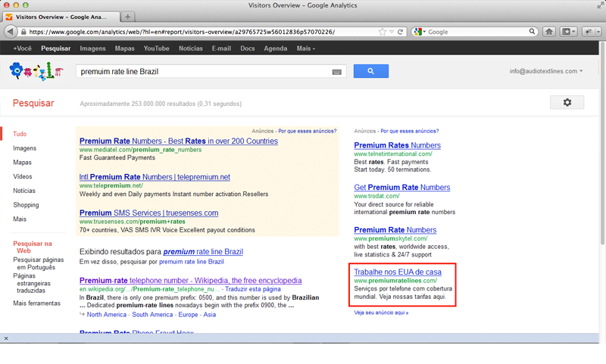Open Premium Rate Numbers premiumskytel ad
The height and width of the screenshot is (364, 606).
coord(395,229)
